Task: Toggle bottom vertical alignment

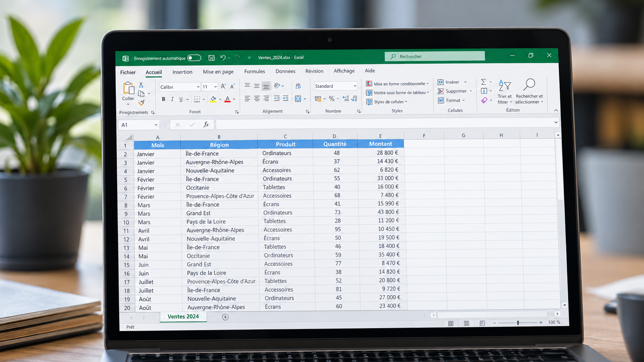Action: tap(266, 86)
